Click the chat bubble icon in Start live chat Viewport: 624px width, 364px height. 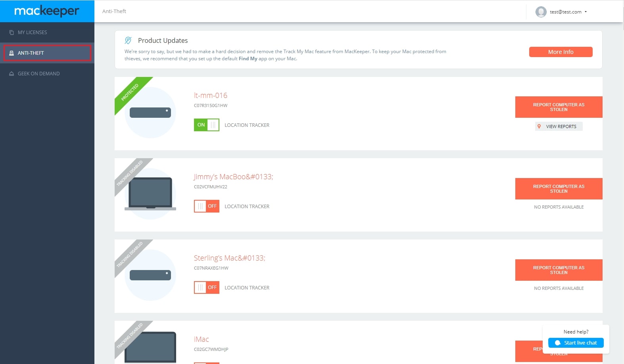(558, 343)
